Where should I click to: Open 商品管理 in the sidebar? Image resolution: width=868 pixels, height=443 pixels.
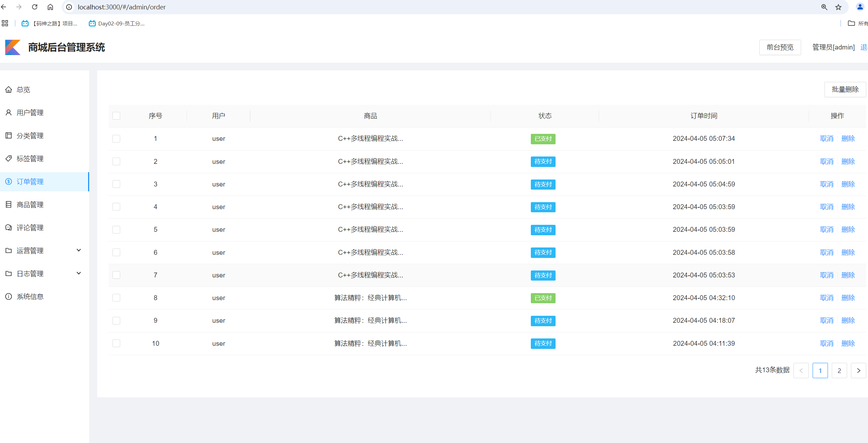pyautogui.click(x=30, y=205)
